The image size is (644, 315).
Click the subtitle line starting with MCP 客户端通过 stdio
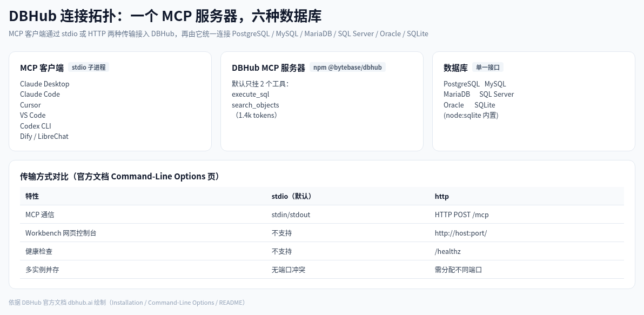click(218, 33)
